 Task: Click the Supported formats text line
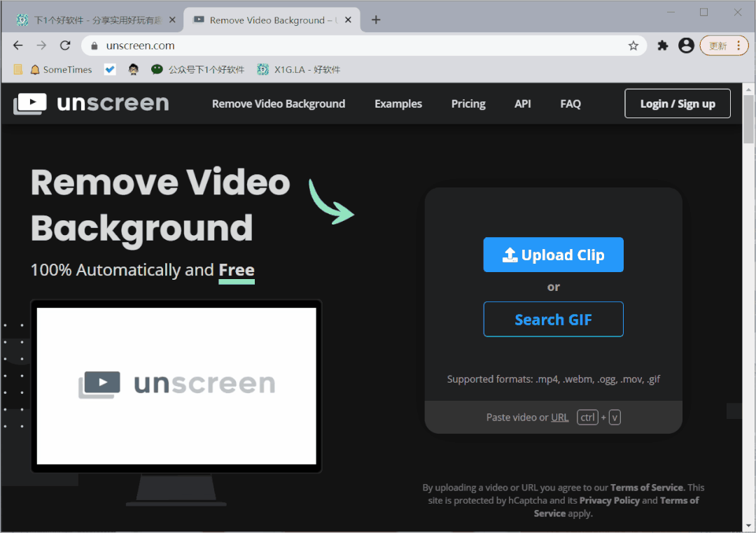click(554, 379)
